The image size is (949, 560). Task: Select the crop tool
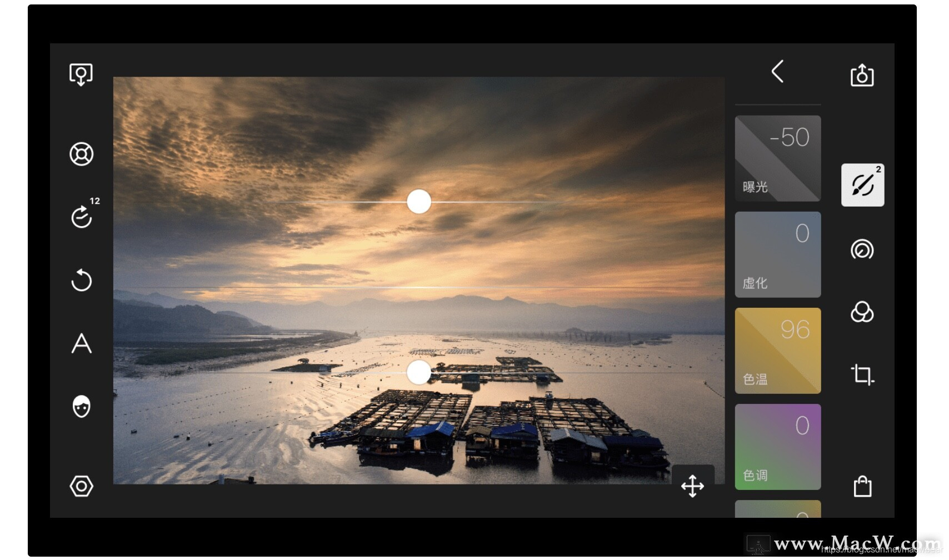(862, 375)
